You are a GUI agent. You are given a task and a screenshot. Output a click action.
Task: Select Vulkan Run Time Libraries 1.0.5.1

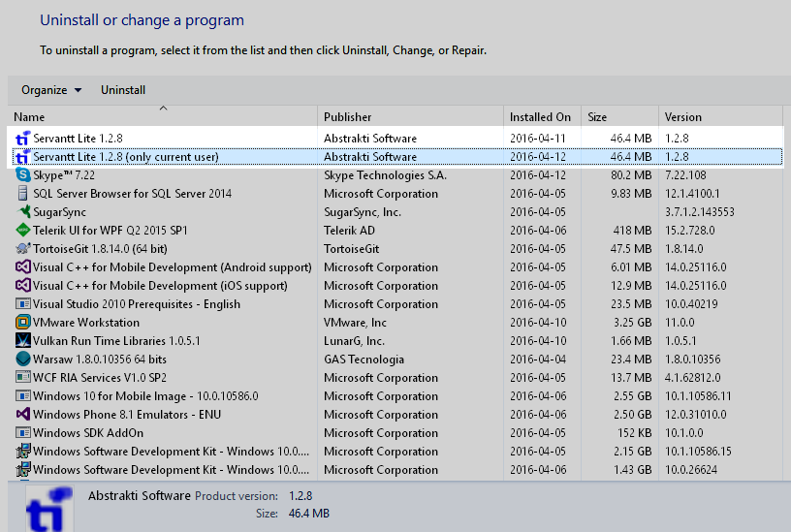116,341
